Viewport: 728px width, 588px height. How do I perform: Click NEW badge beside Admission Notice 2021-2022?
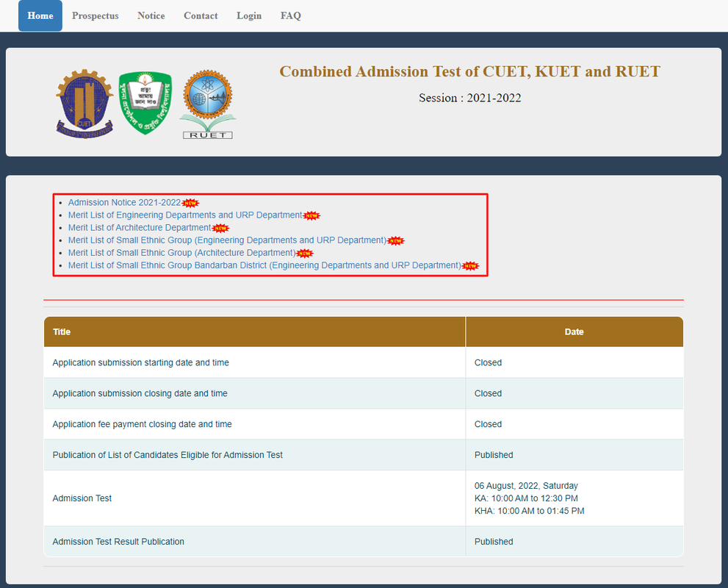190,203
